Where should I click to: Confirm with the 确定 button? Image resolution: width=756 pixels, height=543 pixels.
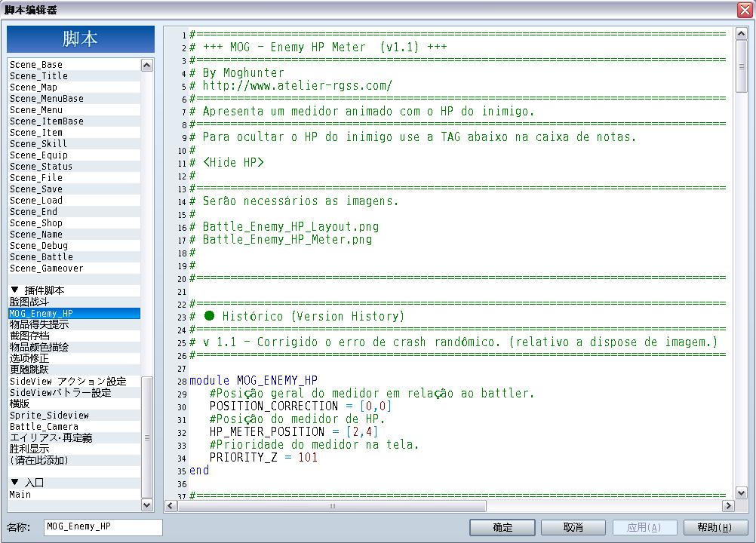pos(502,528)
